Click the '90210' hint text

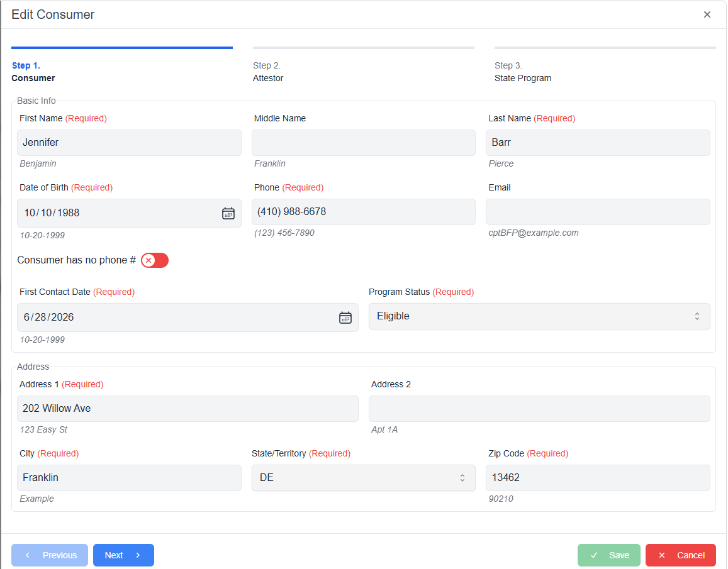501,499
